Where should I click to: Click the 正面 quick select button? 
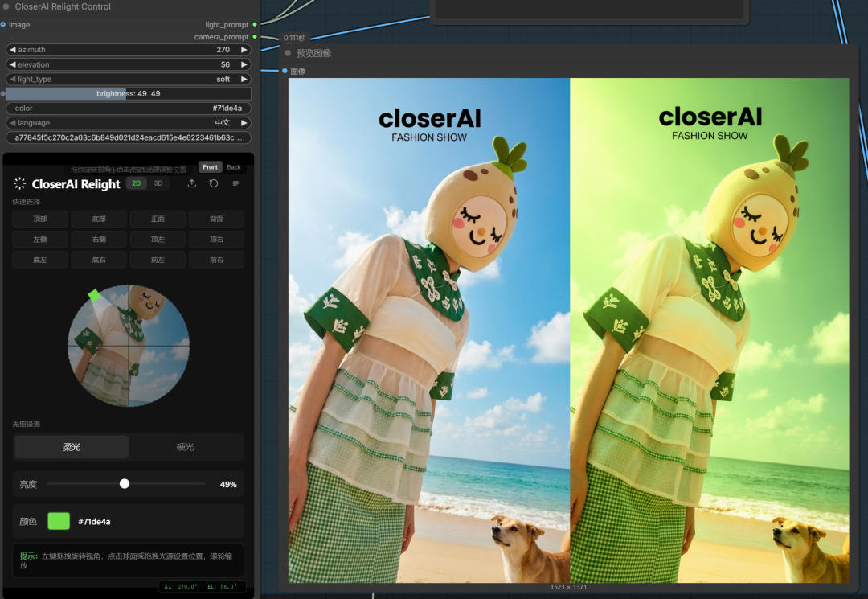158,219
